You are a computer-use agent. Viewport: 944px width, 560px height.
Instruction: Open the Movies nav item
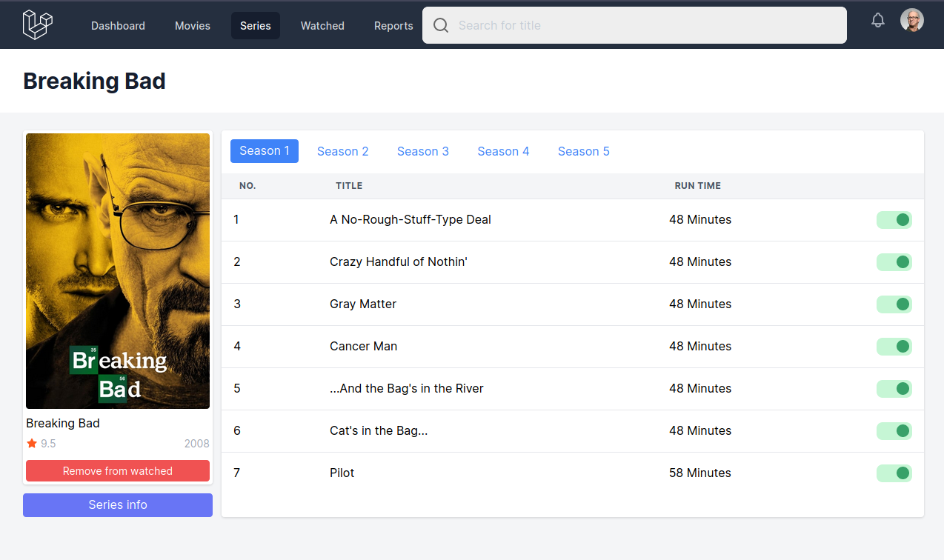pyautogui.click(x=193, y=26)
